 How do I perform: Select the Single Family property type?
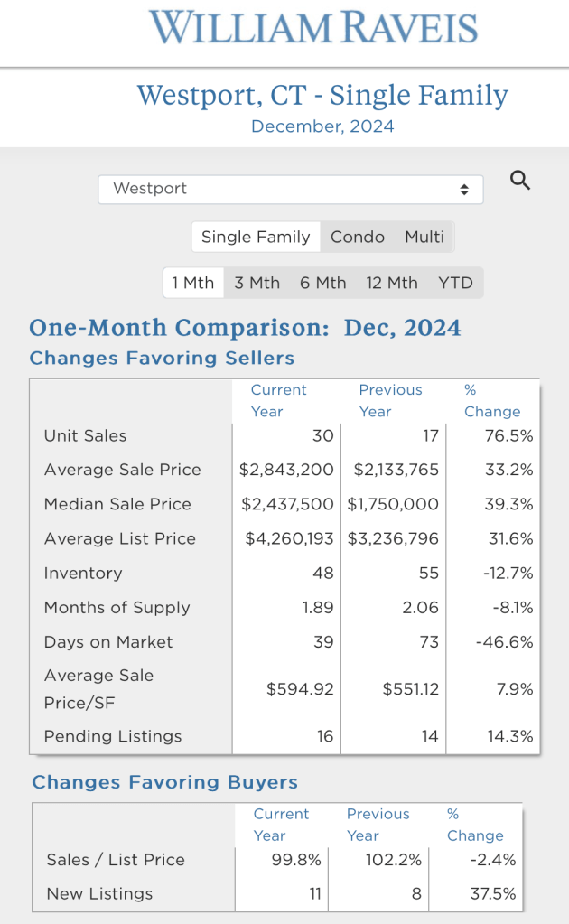point(256,237)
